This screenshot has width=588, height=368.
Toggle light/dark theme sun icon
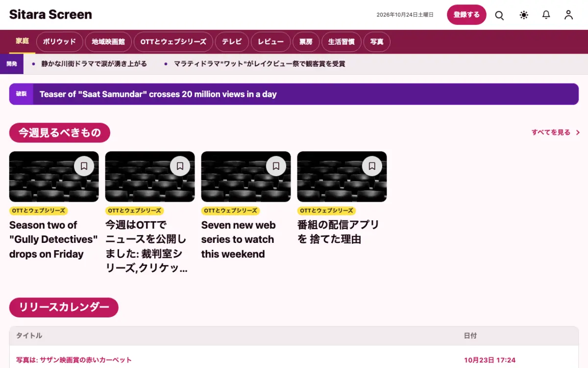pyautogui.click(x=524, y=15)
